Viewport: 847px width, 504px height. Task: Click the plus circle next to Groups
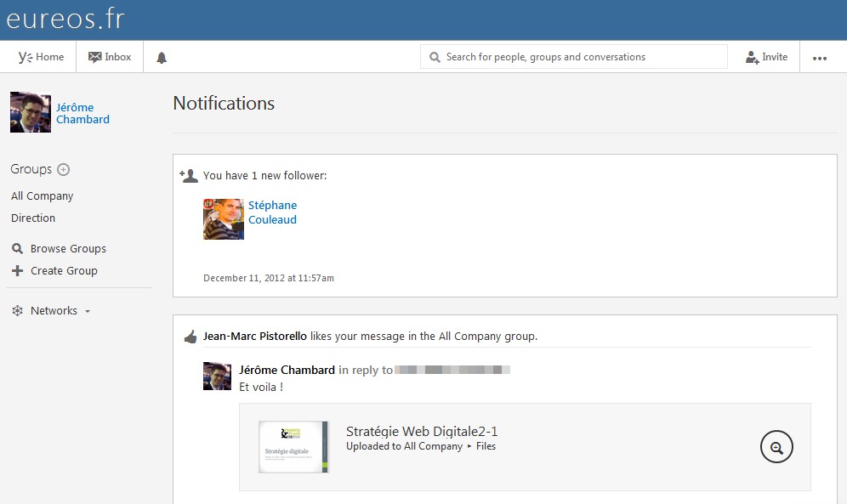63,169
